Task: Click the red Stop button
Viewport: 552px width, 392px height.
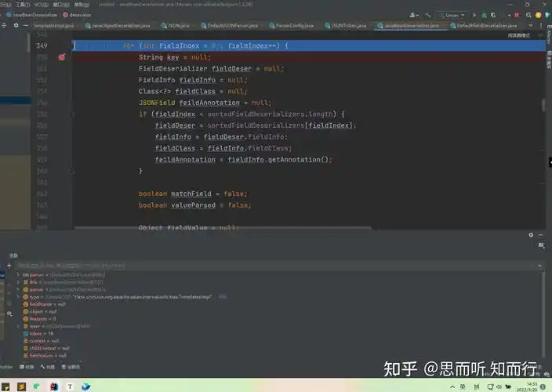Action: pyautogui.click(x=517, y=15)
